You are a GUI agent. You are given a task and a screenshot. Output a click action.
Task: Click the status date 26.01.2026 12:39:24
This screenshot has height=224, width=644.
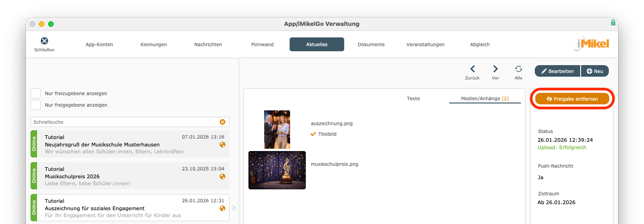tap(565, 139)
